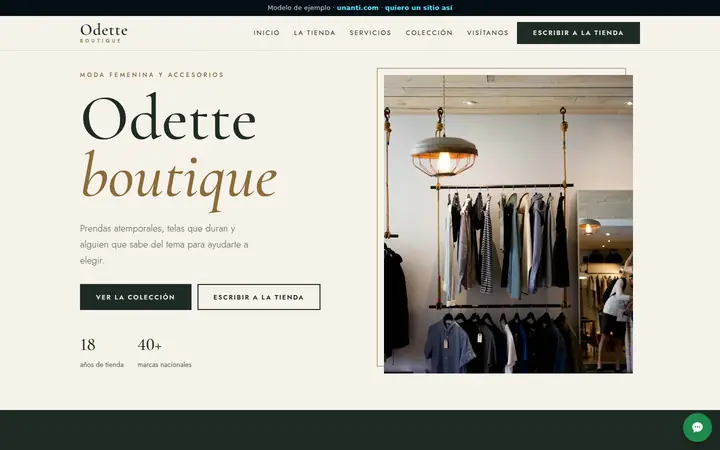This screenshot has height=450, width=720.
Task: Click the 'Modelo de ejemplo' banner text
Action: [299, 8]
